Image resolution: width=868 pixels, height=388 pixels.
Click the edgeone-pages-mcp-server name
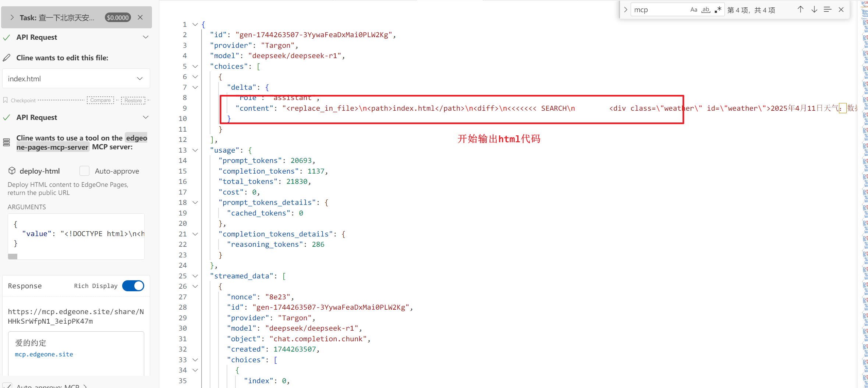pyautogui.click(x=82, y=142)
